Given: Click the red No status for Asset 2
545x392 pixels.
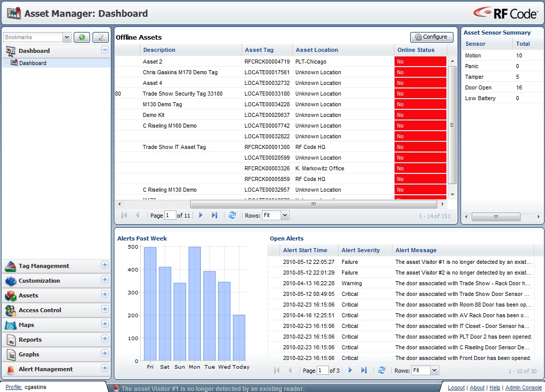Looking at the screenshot, I should coord(420,62).
